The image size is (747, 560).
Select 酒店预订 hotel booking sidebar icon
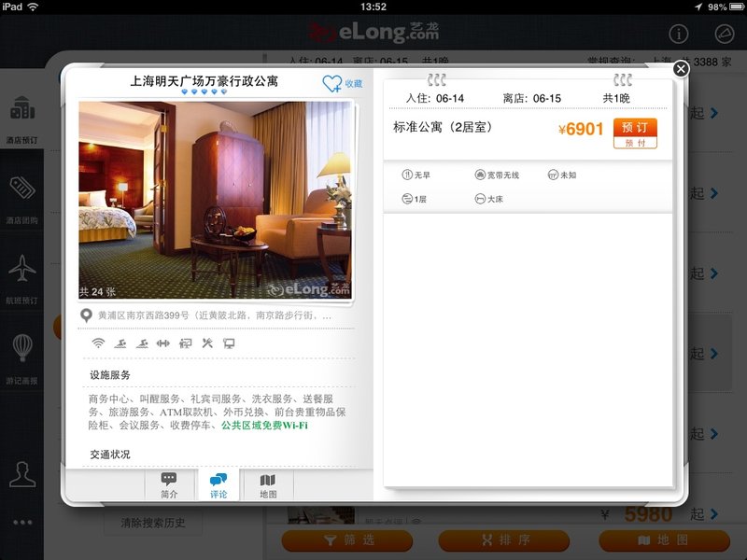21,117
